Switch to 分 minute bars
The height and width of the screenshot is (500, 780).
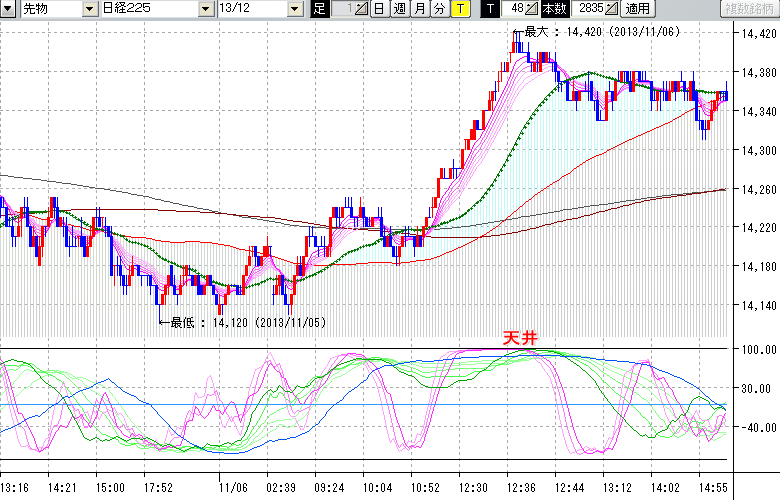click(x=439, y=9)
